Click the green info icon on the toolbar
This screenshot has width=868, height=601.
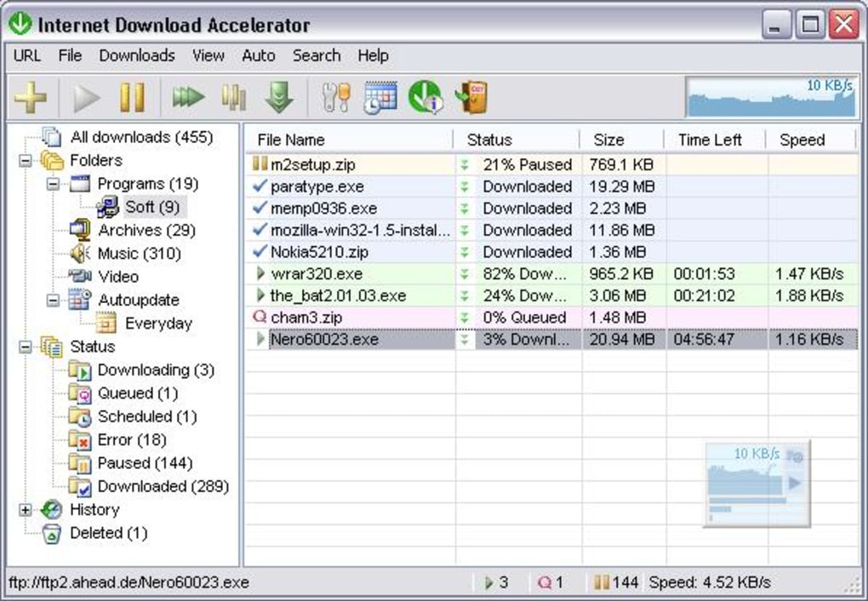click(x=425, y=96)
